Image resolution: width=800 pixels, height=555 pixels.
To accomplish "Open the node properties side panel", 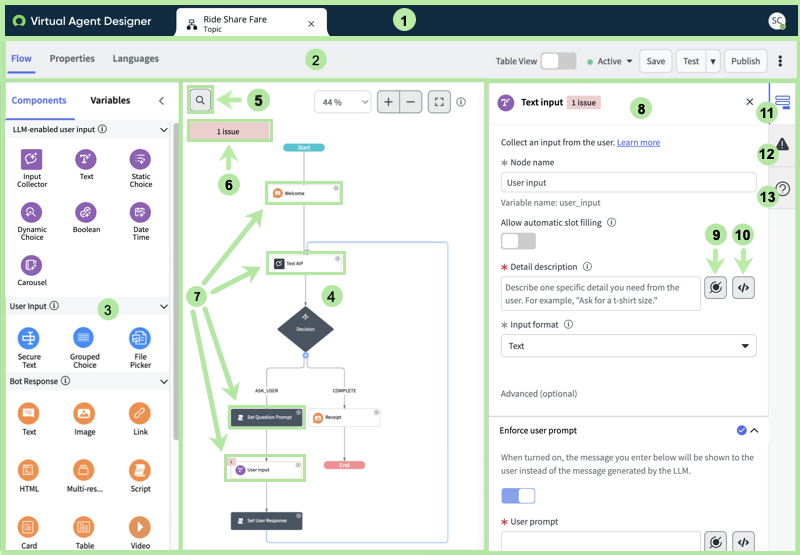I will pos(782,101).
